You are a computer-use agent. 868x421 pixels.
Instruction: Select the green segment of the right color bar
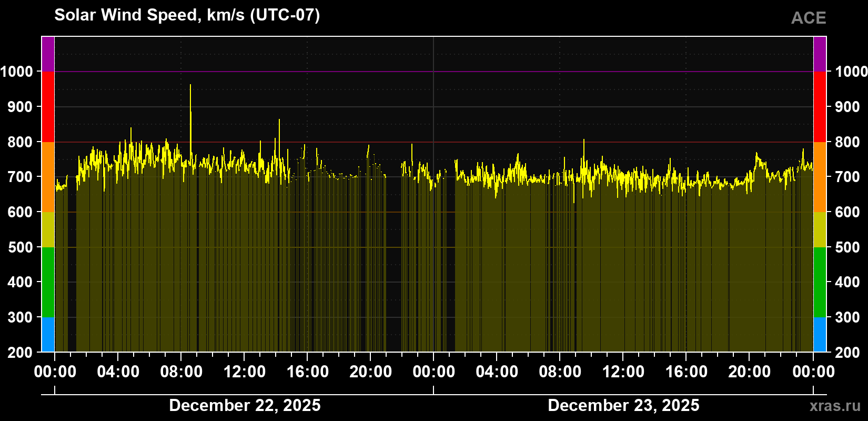click(x=820, y=282)
